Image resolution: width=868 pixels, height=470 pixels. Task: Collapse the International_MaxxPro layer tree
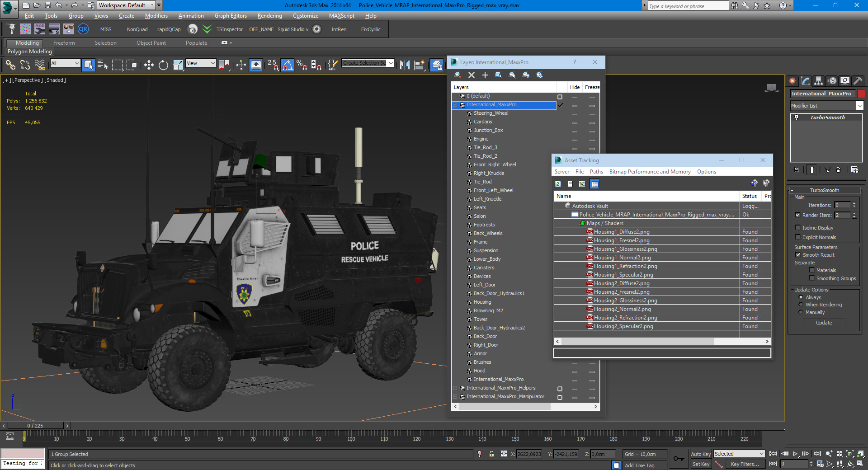(456, 105)
